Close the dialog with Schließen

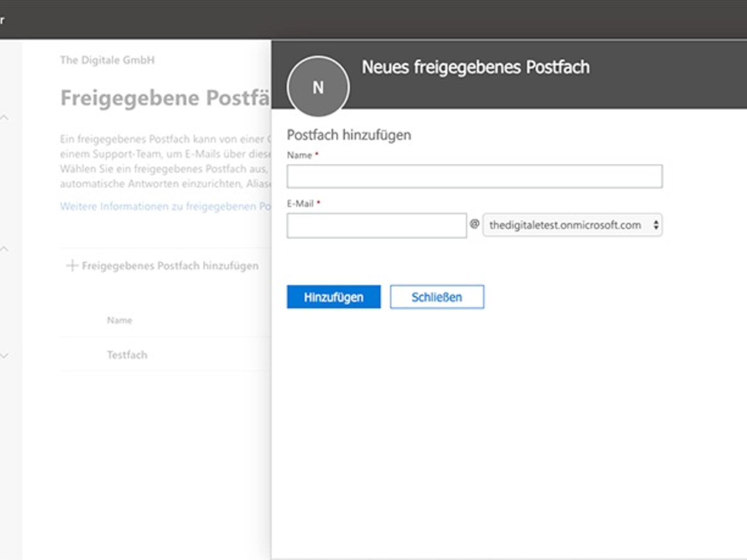[x=437, y=297]
